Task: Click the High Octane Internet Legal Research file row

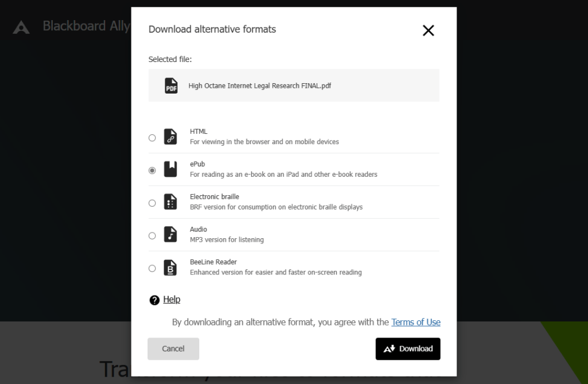Action: [294, 86]
